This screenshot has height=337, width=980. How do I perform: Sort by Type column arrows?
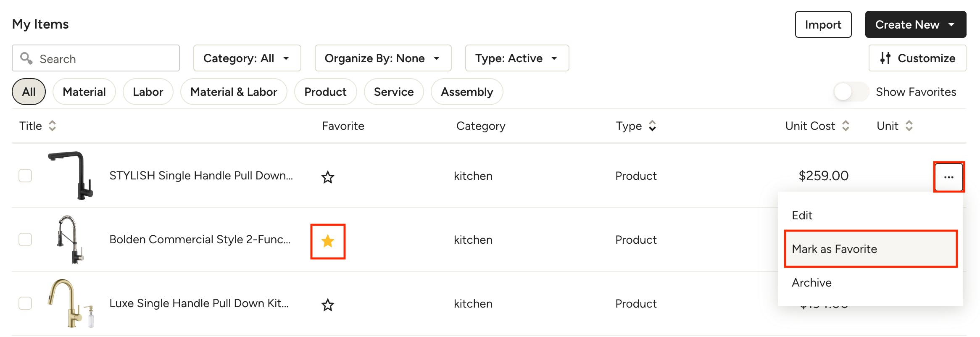click(x=652, y=126)
